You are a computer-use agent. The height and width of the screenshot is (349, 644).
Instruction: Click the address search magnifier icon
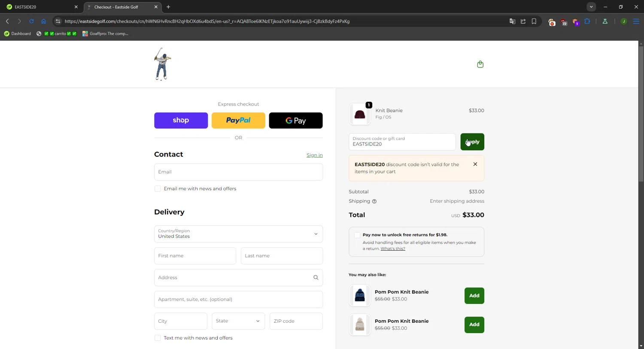[x=316, y=277]
